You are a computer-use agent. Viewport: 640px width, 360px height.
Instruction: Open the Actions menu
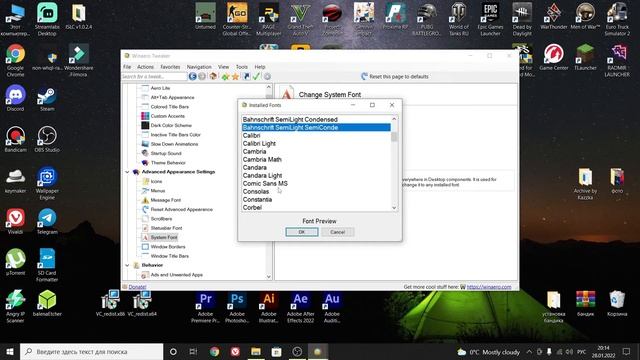coord(145,67)
